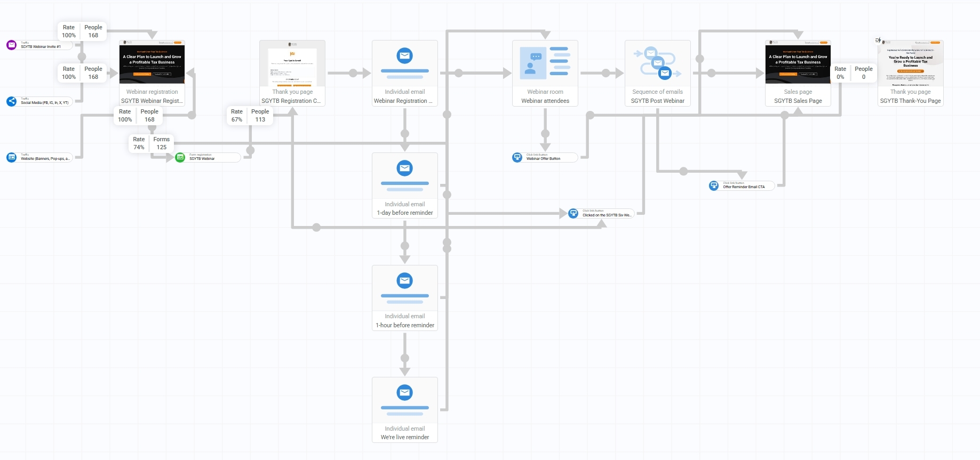Click the lightning automation icon on the SGYTB Thank-You Page

pos(878,41)
